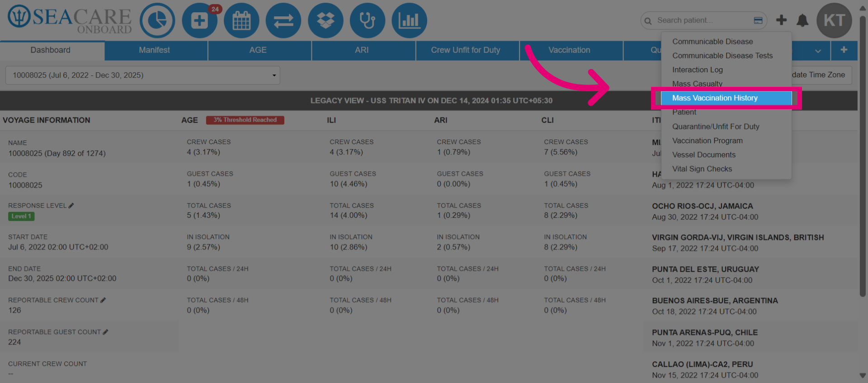
Task: Click the Legacy View banner text
Action: 431,101
